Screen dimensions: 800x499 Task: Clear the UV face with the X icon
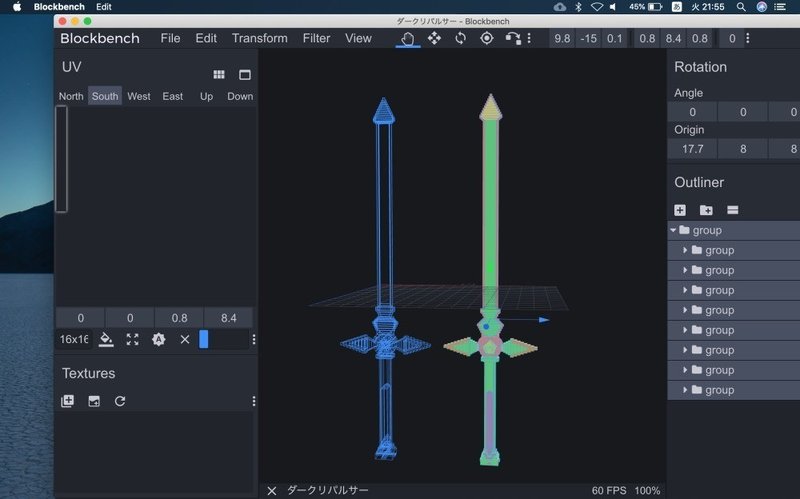pos(185,339)
